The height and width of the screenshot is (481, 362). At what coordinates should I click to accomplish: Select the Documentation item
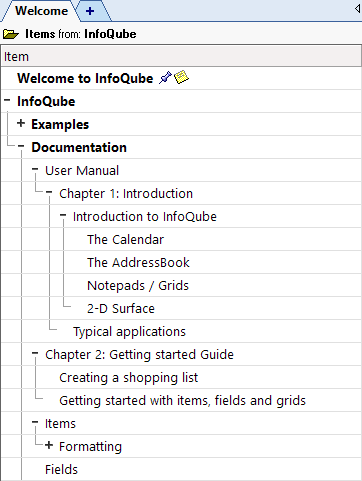coord(79,147)
